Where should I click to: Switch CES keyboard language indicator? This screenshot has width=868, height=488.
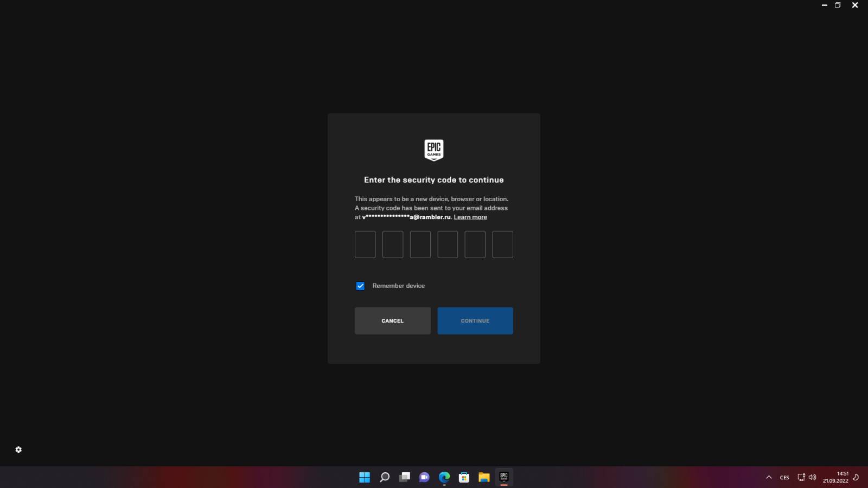click(x=784, y=478)
